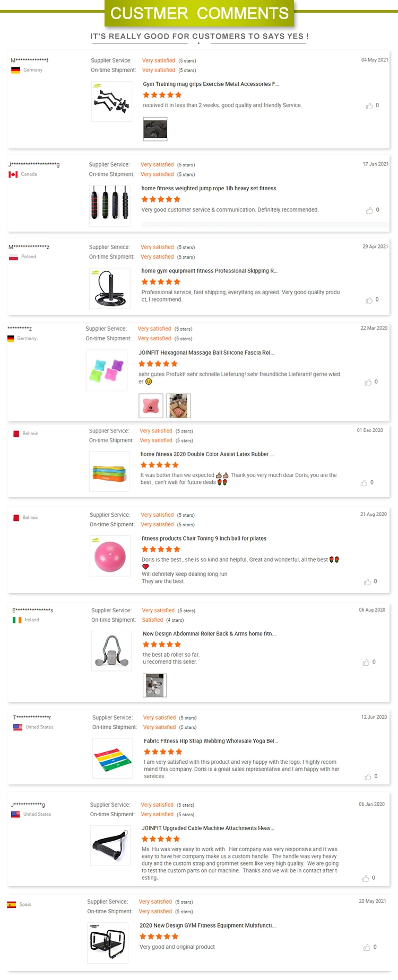This screenshot has height=980, width=398.
Task: Open ab roller customer photo
Action: coord(155,685)
